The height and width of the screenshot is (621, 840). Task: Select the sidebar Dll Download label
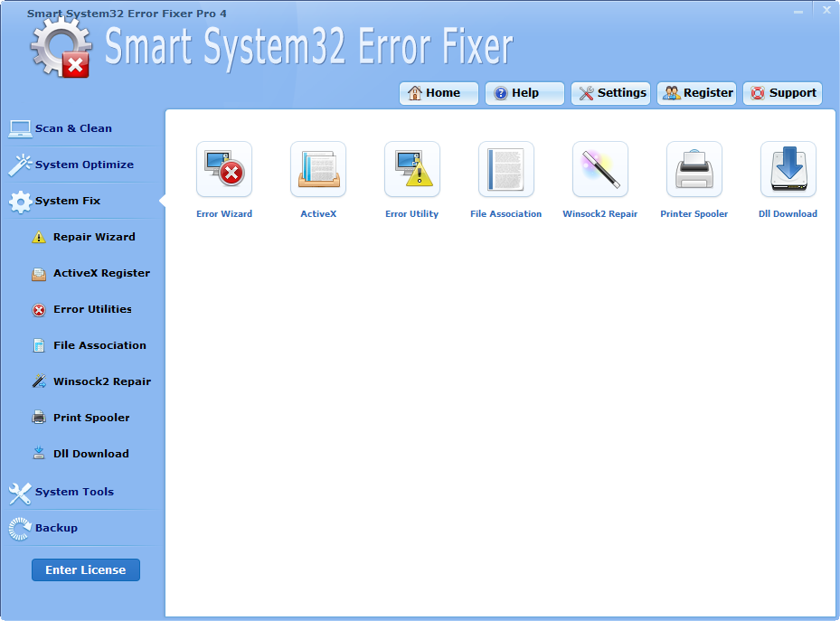coord(91,454)
